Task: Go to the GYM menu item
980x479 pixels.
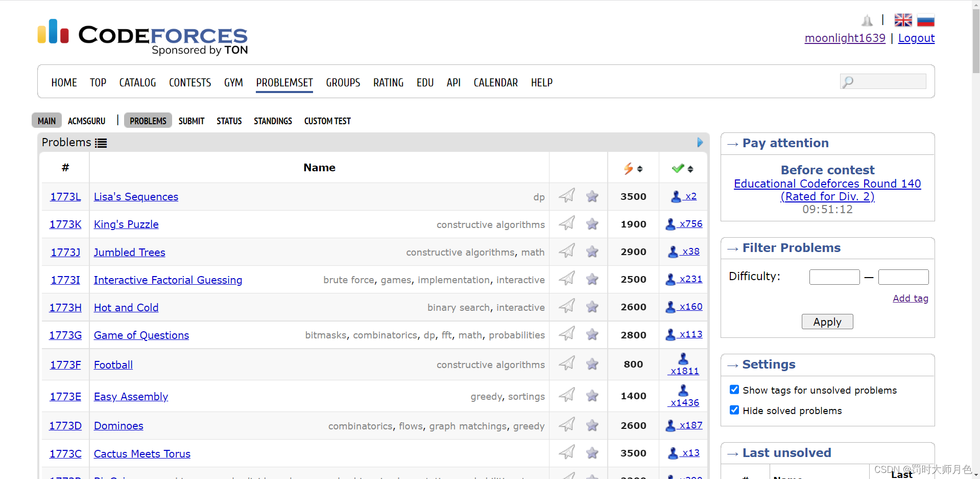Action: (233, 82)
